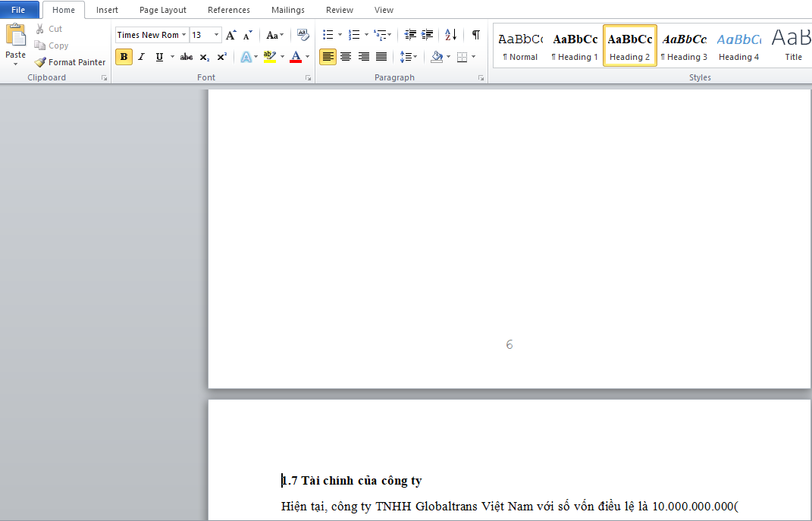Open the Font dialog launcher
The height and width of the screenshot is (521, 812).
coord(308,77)
